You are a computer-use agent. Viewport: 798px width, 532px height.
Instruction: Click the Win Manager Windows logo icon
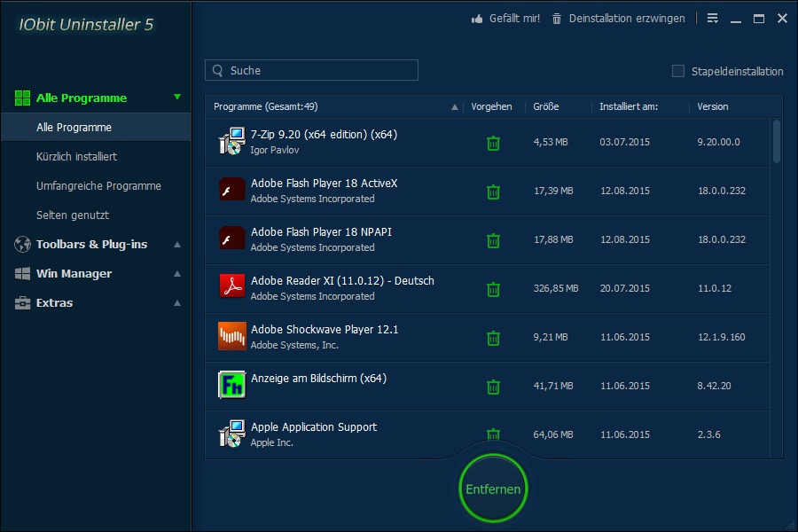coord(22,273)
